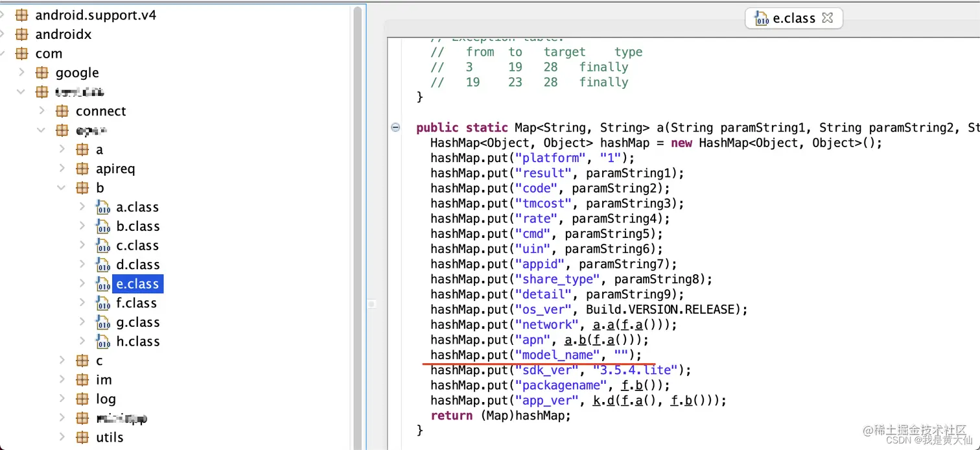980x450 pixels.
Task: Click the connect package icon
Action: [x=62, y=111]
